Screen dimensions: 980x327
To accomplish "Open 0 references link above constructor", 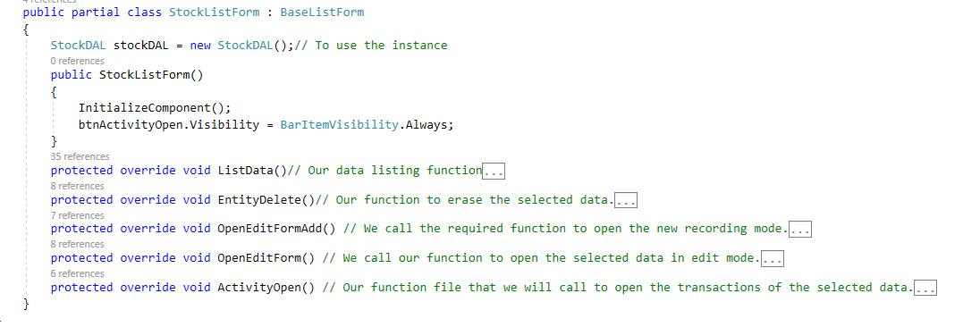I will click(x=78, y=61).
